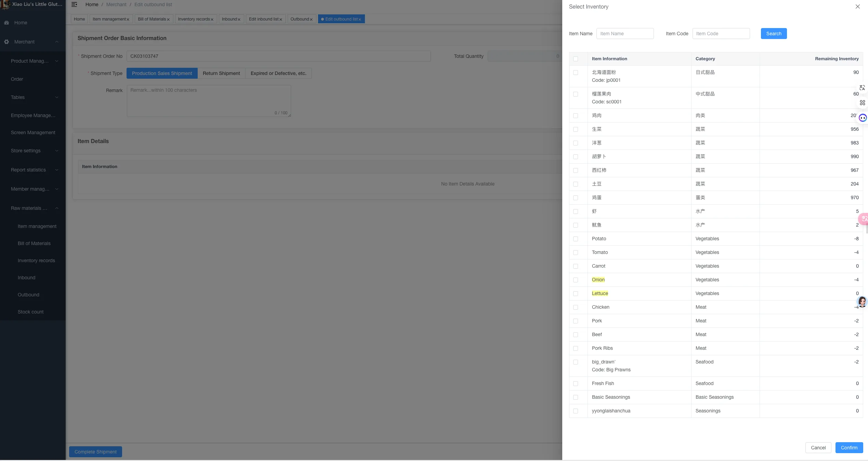
Task: Open Order in sidebar menu
Action: pos(17,79)
